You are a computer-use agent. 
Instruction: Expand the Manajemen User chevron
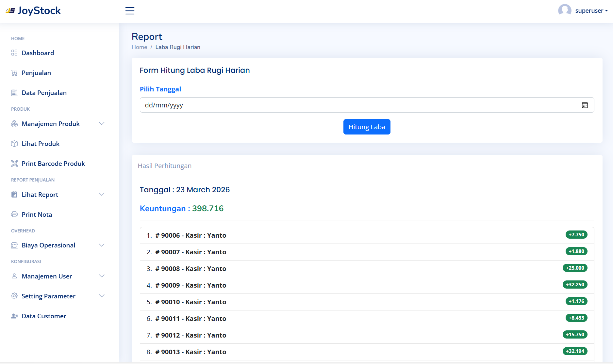[x=102, y=276]
